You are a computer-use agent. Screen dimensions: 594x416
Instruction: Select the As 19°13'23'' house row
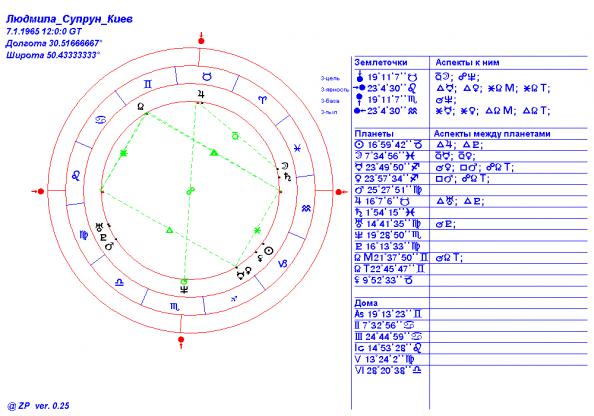[x=388, y=314]
